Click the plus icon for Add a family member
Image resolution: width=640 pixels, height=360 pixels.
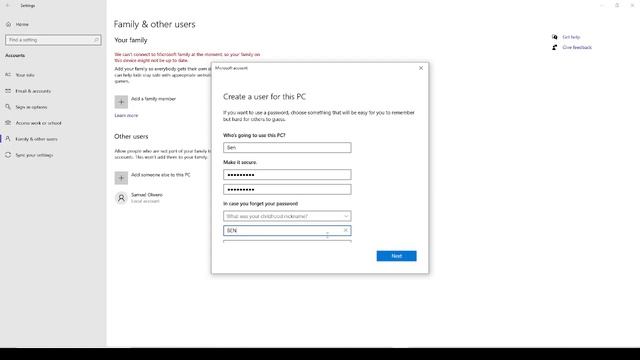[x=121, y=102]
